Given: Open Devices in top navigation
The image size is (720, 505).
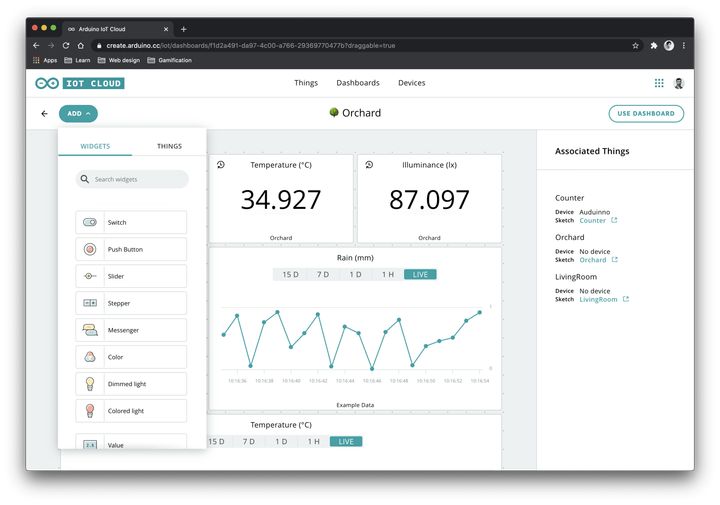Looking at the screenshot, I should coord(411,83).
